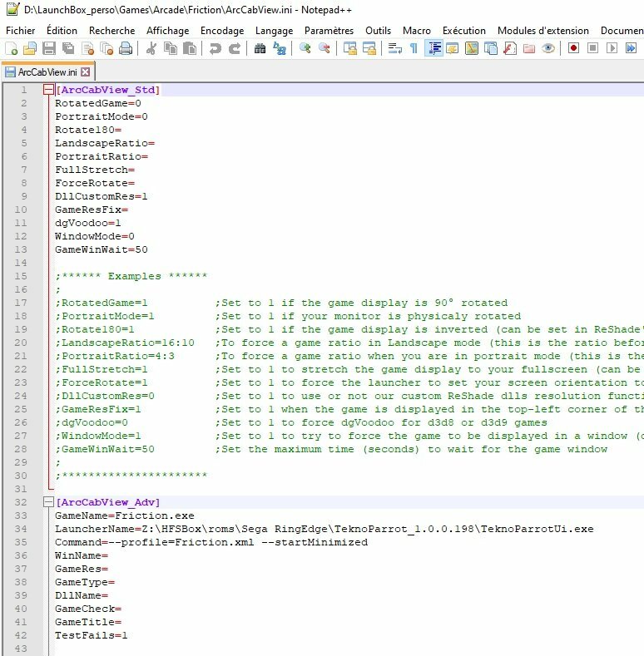
Task: Close the ArcCabView.ini tab
Action: pos(85,72)
